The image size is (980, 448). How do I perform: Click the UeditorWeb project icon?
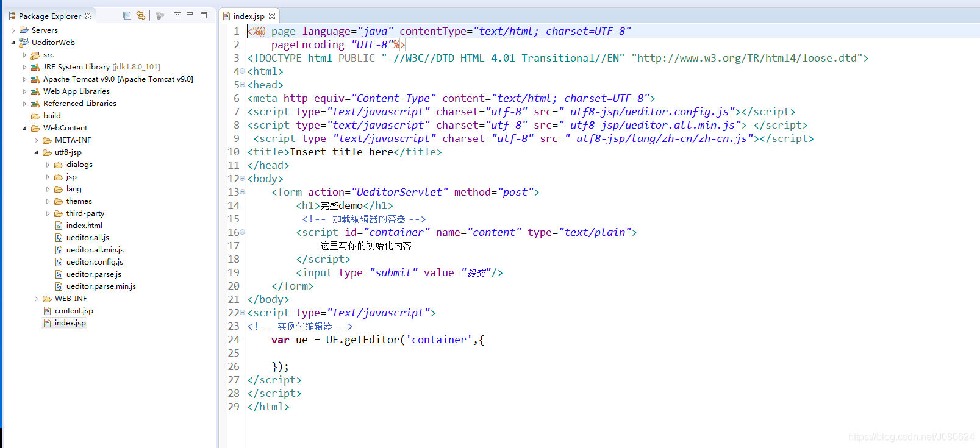(24, 42)
